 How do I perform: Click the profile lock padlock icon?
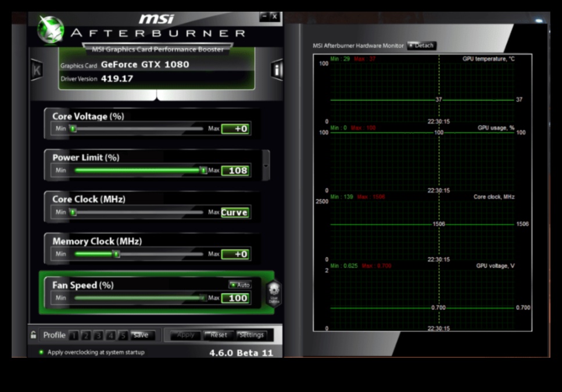pyautogui.click(x=34, y=335)
